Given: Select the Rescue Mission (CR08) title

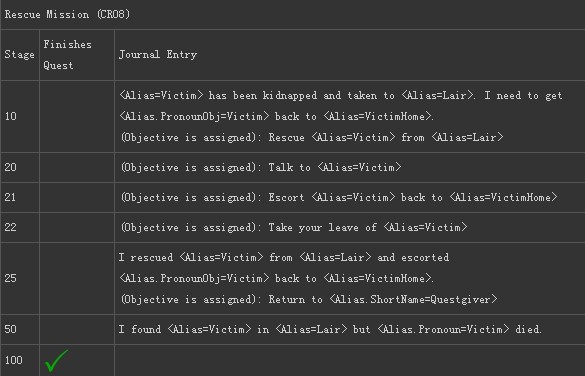Looking at the screenshot, I should pyautogui.click(x=68, y=15).
